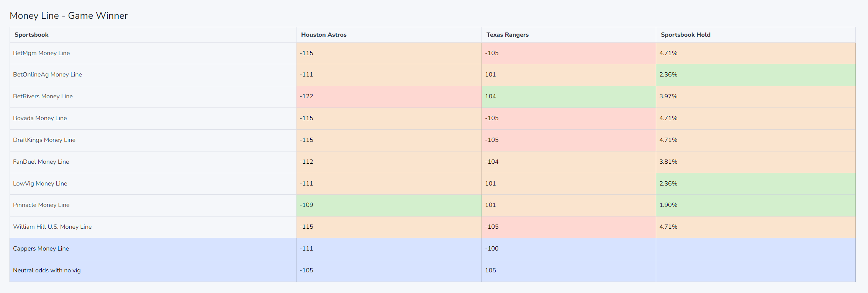Viewport: 868px width, 293px height.
Task: Select the DraftKings Money Line row label
Action: (44, 140)
